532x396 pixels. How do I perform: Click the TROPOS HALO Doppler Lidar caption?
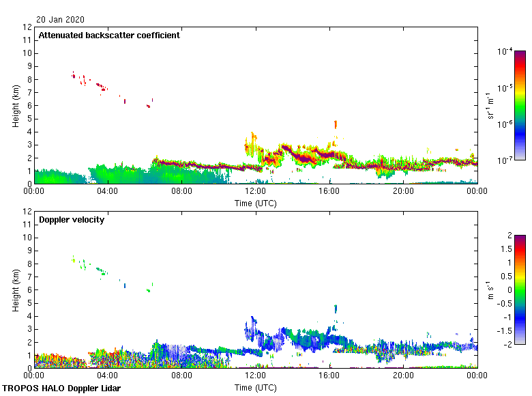tap(61, 388)
